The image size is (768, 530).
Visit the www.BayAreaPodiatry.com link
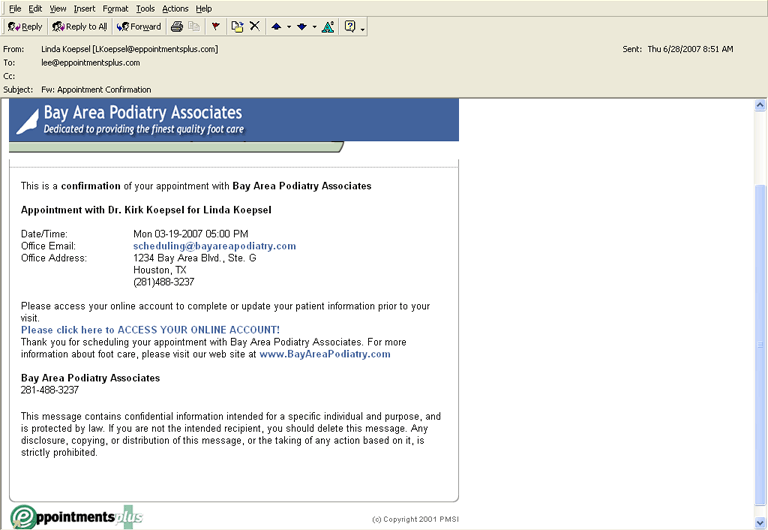point(324,354)
